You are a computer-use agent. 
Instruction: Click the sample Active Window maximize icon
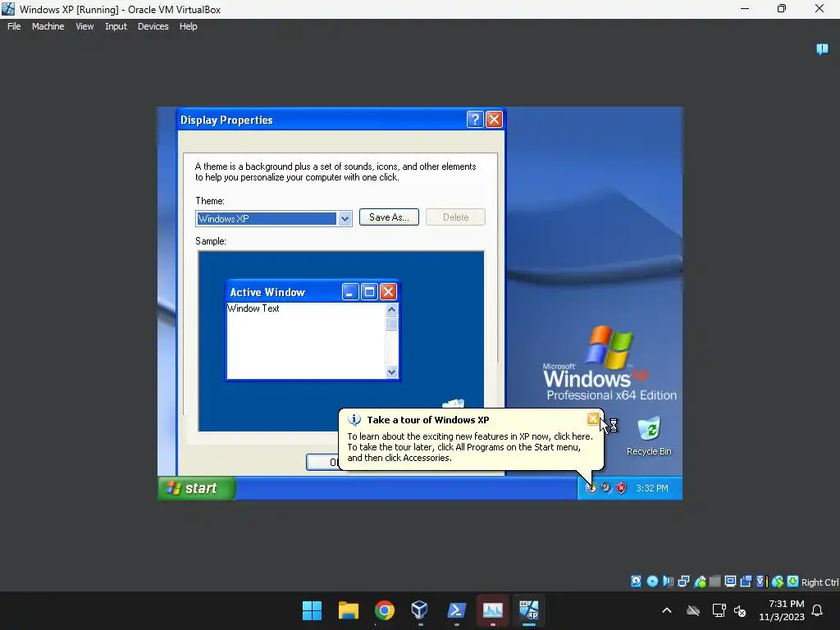pyautogui.click(x=369, y=291)
